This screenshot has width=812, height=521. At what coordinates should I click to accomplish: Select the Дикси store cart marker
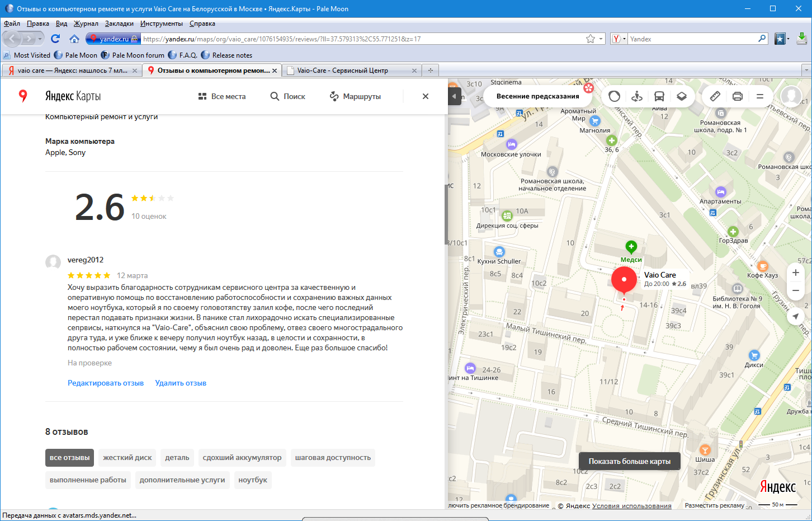tap(754, 355)
